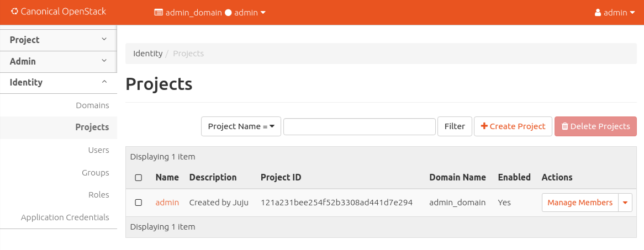Collapse the Identity sidebar section

coord(58,82)
